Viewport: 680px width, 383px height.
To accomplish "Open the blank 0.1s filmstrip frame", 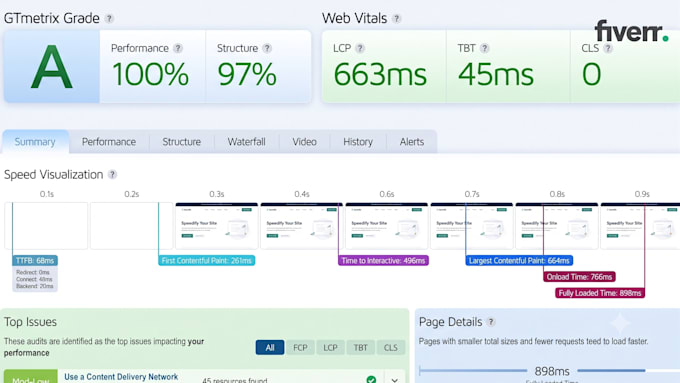I will tap(46, 226).
